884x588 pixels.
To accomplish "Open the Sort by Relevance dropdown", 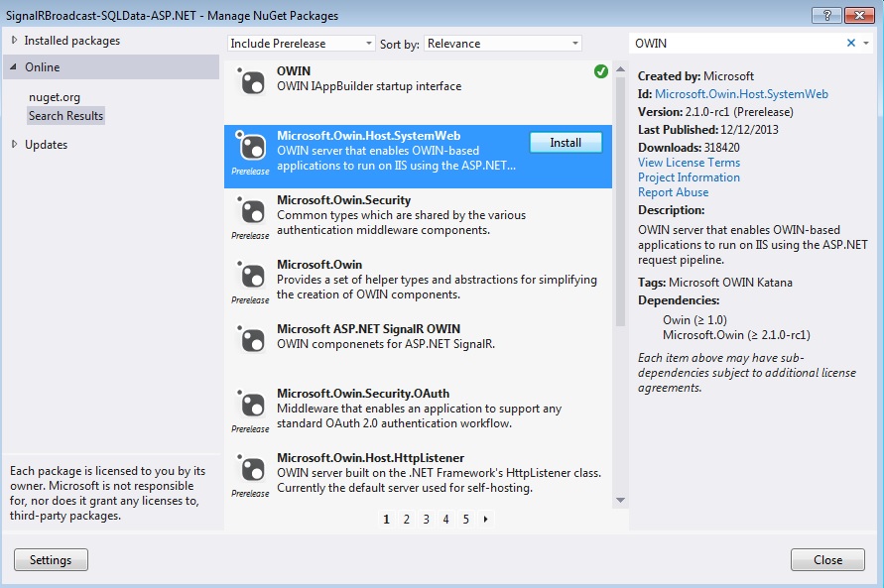I will coord(502,44).
